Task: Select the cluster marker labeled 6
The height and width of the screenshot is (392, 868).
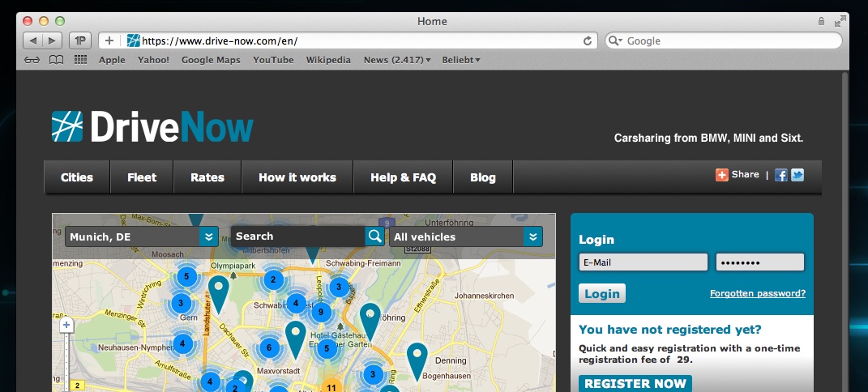Action: pos(269,347)
